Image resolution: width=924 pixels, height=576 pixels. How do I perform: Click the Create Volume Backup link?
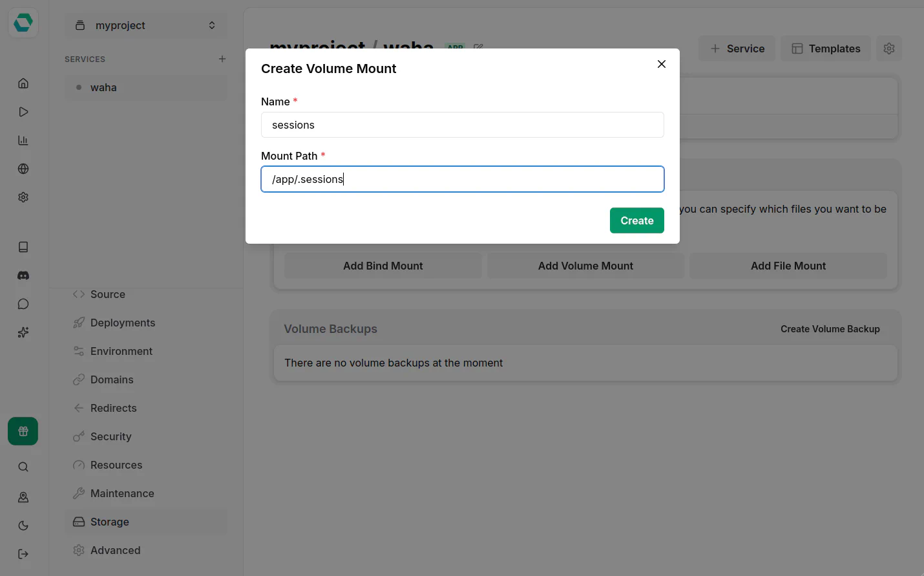click(830, 329)
